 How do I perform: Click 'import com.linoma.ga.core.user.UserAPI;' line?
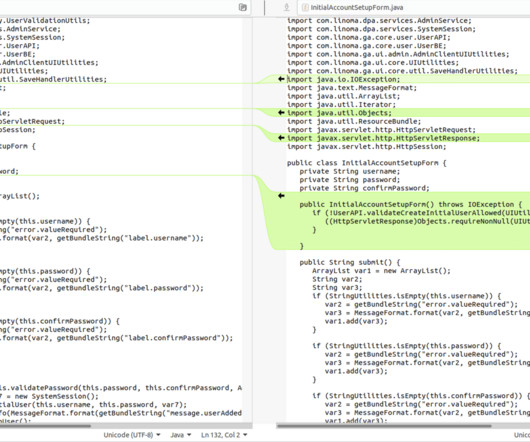[x=369, y=38]
